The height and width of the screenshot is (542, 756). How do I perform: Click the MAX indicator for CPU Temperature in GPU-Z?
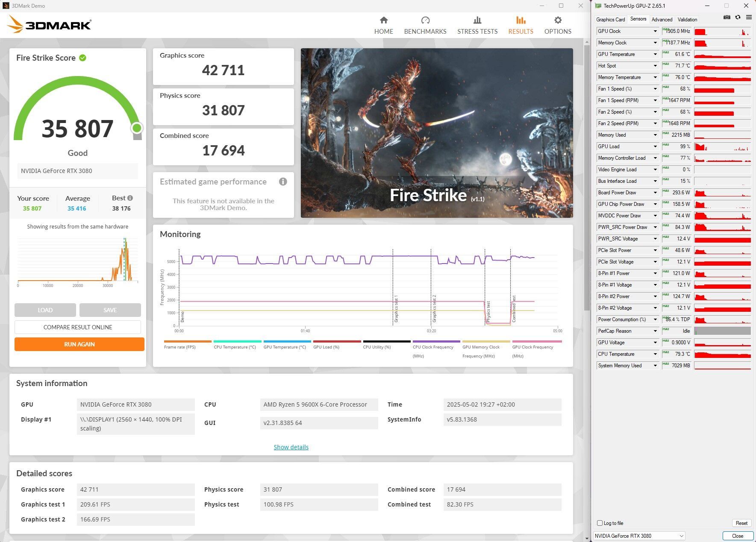pos(665,352)
